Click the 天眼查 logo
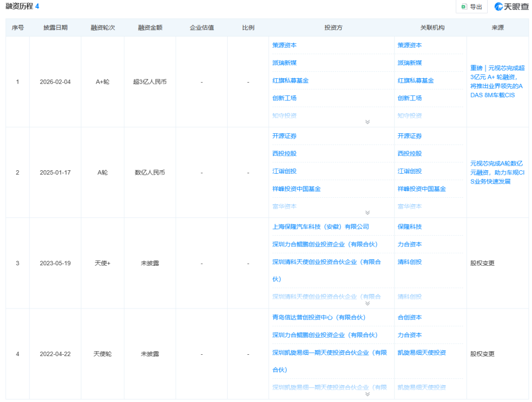This screenshot has height=402, width=532. [x=512, y=6]
